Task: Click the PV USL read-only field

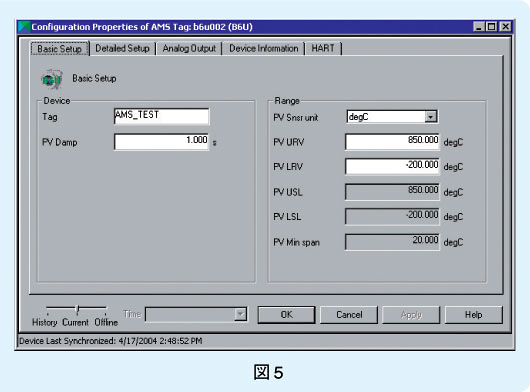Action: pos(392,192)
